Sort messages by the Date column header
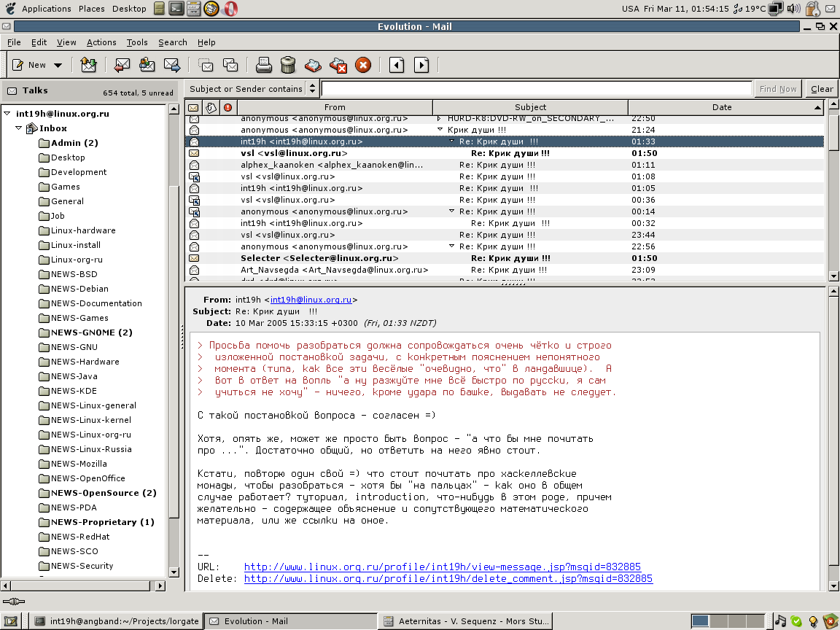 726,108
